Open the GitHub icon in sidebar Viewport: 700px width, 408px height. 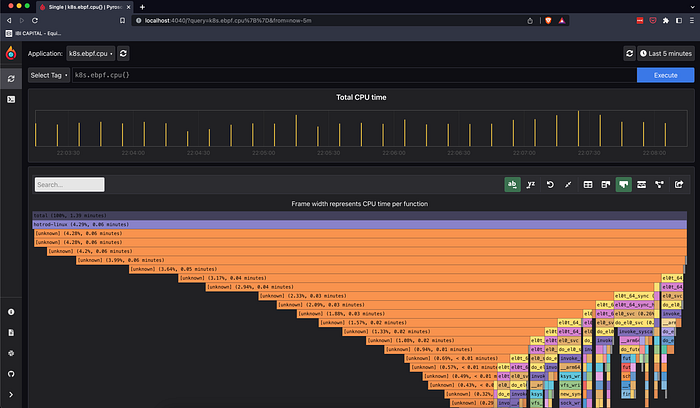click(11, 374)
